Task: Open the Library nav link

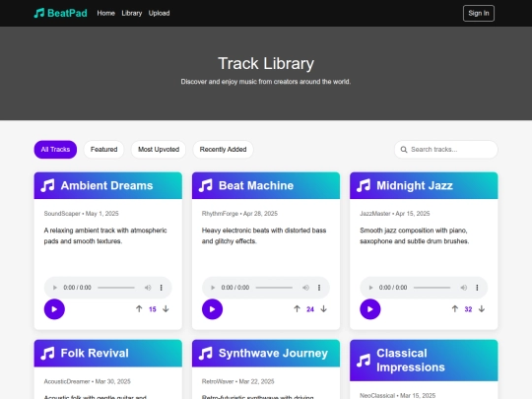Action: tap(132, 13)
